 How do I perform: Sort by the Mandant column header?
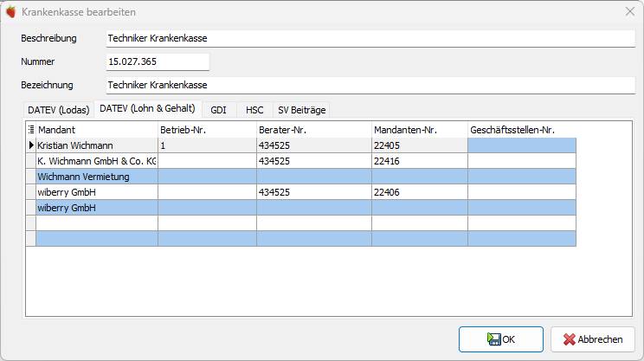97,130
